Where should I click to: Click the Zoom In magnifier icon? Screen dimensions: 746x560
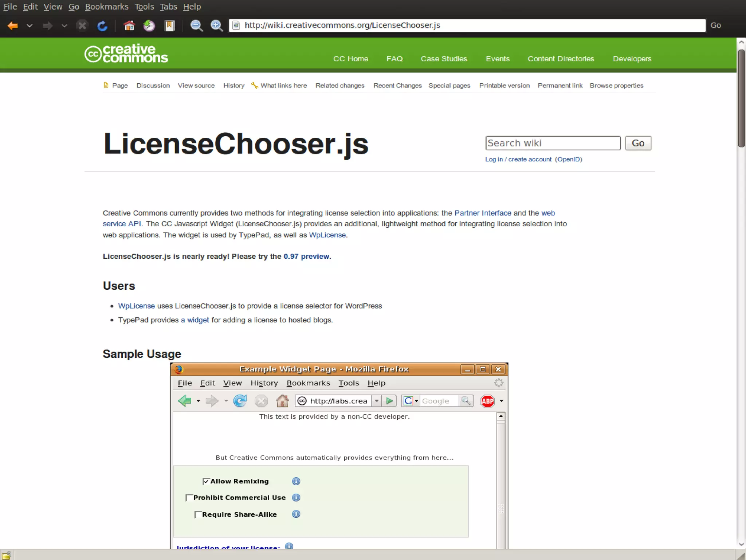217,26
